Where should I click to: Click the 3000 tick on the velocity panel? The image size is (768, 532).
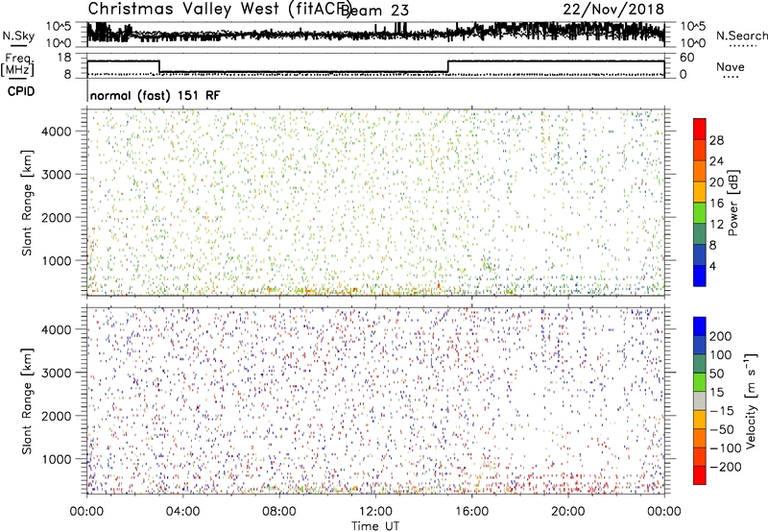tap(57, 373)
